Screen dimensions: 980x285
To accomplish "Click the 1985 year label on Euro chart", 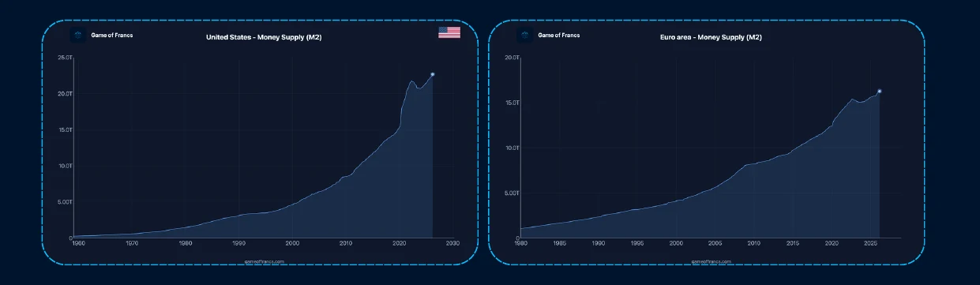I will point(560,244).
